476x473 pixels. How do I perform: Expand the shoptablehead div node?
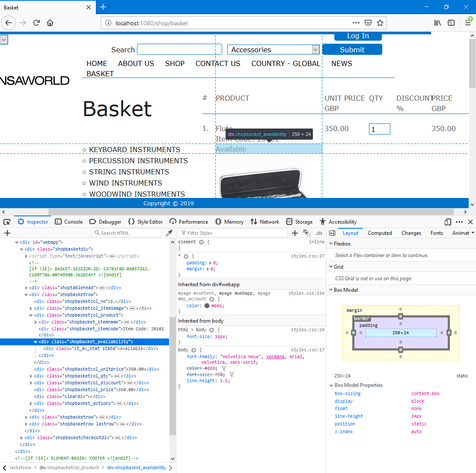click(x=26, y=287)
